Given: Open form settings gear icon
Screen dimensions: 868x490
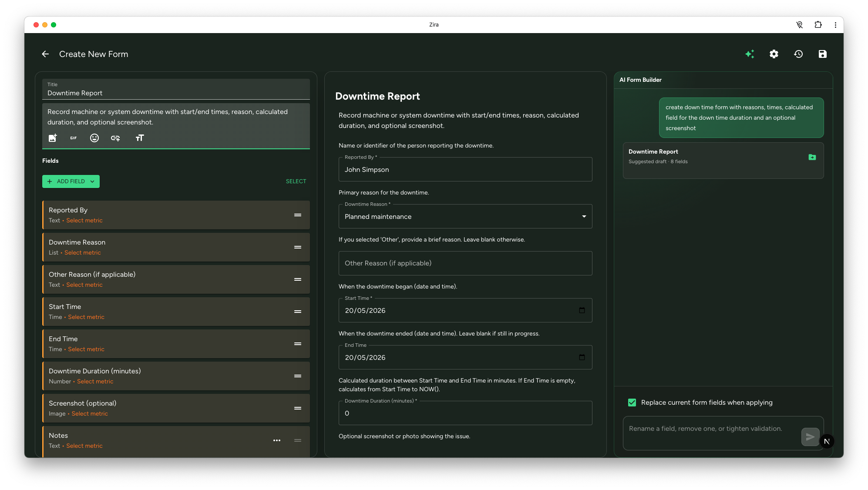Looking at the screenshot, I should click(x=774, y=54).
